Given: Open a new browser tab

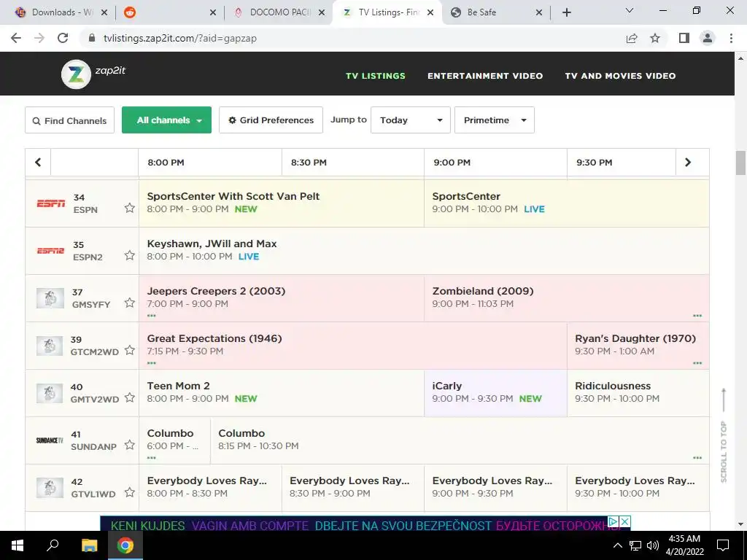Looking at the screenshot, I should tap(566, 12).
